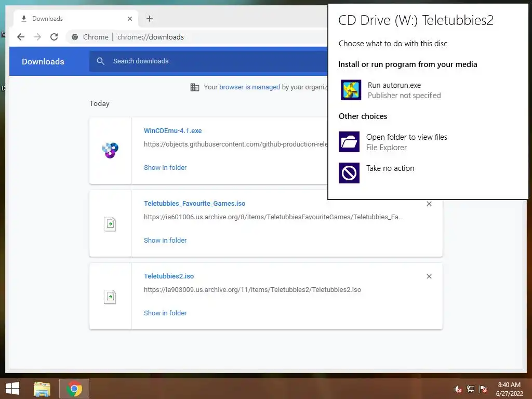Click the managed organization building icon

tap(195, 87)
